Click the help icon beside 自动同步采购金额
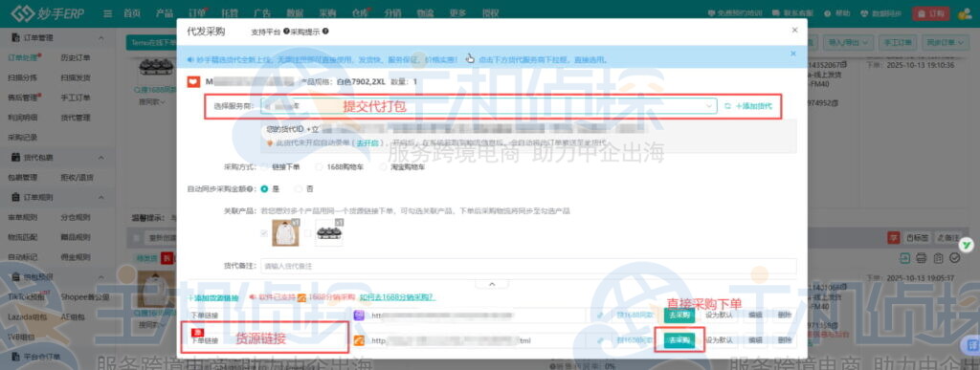The width and height of the screenshot is (980, 370). (x=251, y=188)
